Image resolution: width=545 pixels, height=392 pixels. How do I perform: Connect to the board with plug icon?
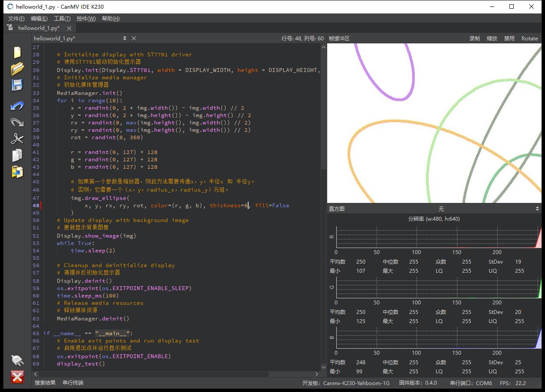(x=17, y=360)
